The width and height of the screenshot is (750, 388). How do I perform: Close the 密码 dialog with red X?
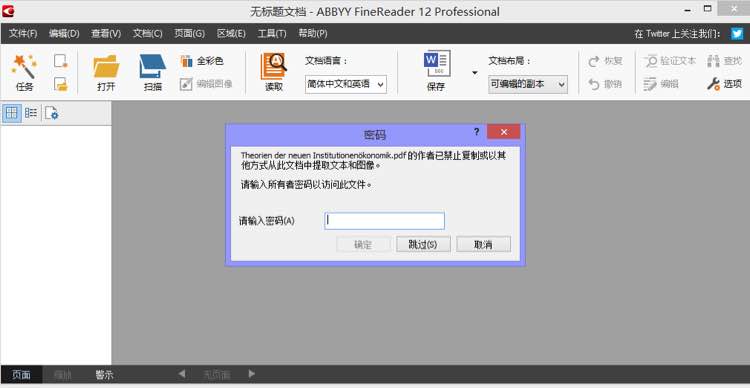[x=504, y=132]
